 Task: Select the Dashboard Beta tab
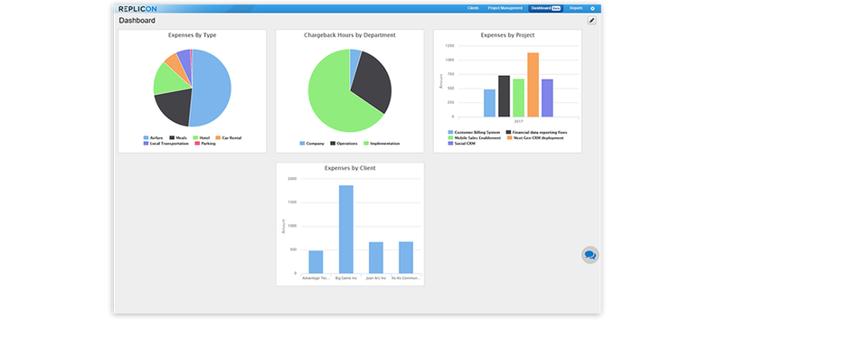point(546,8)
